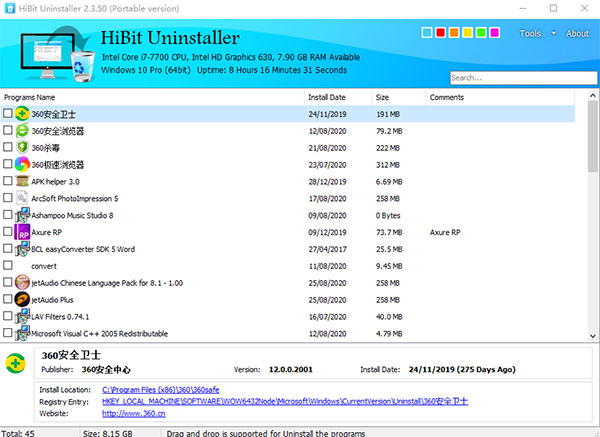
Task: Click the 360杀毒 shield icon
Action: (x=22, y=147)
